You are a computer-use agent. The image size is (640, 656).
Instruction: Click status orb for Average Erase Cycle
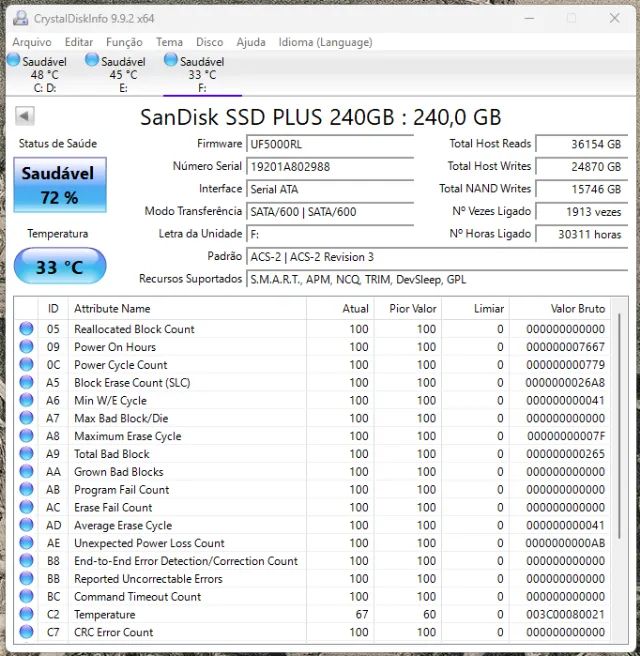tap(26, 525)
